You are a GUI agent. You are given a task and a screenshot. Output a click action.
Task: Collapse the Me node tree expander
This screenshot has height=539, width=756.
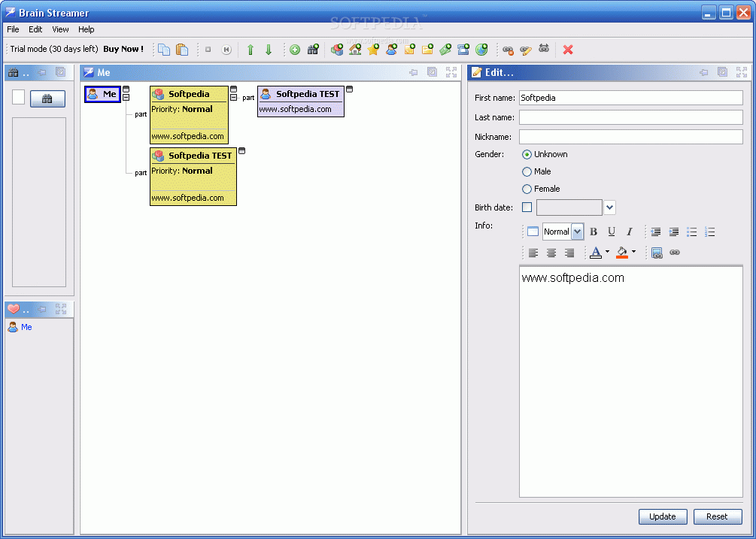pyautogui.click(x=126, y=97)
